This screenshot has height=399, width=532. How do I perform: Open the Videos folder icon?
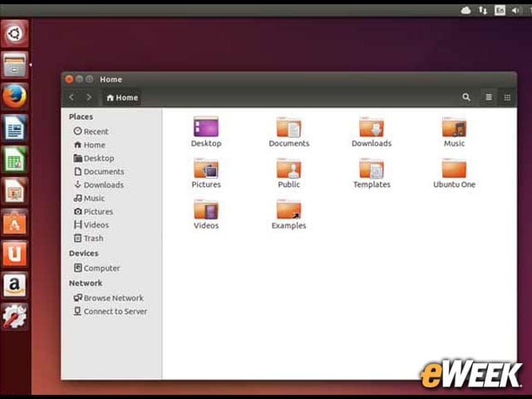[x=206, y=214]
